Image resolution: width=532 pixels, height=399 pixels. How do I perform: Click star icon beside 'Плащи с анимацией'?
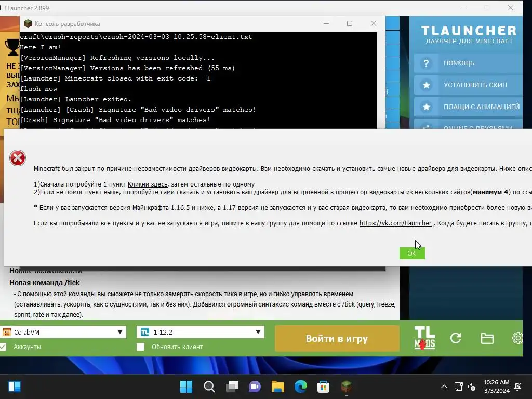point(426,107)
